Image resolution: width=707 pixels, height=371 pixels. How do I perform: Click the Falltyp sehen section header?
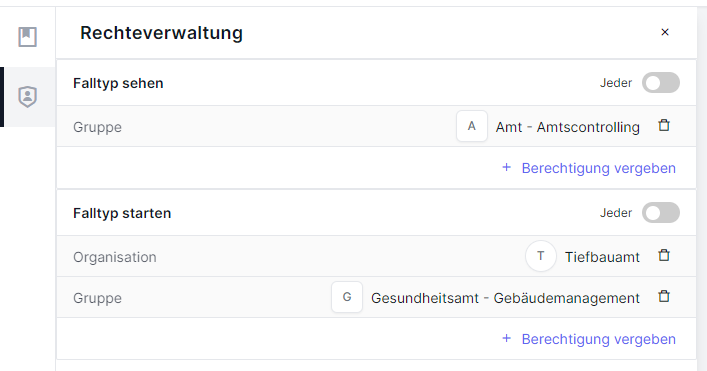click(x=118, y=83)
